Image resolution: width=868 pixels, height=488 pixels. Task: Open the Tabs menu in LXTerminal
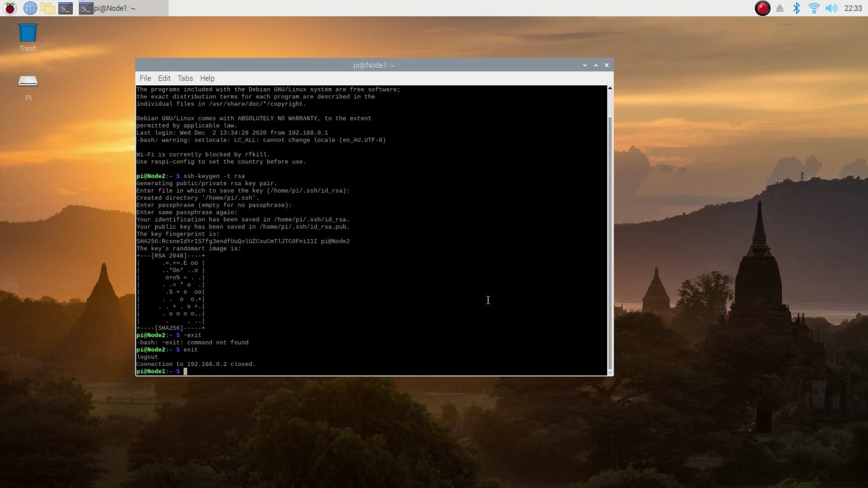185,78
